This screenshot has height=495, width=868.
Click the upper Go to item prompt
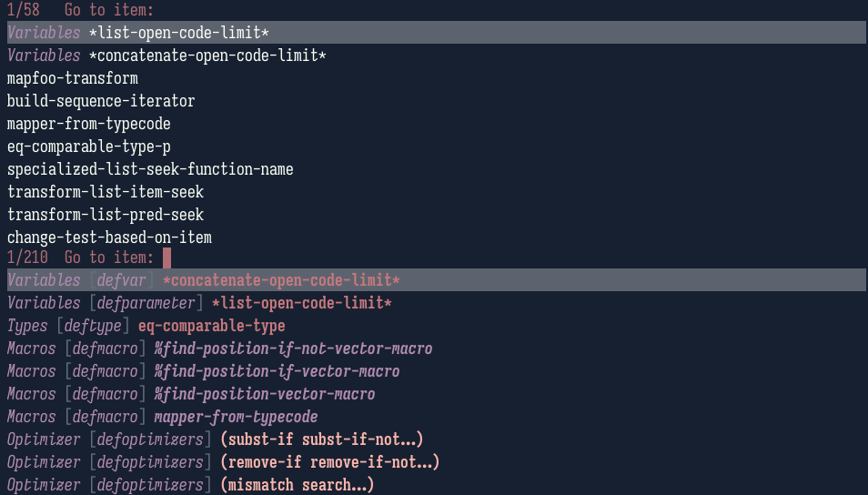pos(109,10)
